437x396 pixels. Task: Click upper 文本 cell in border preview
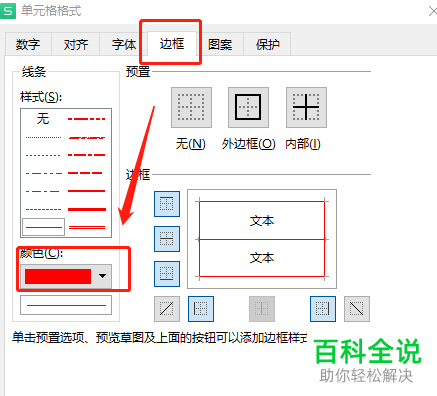tap(262, 221)
